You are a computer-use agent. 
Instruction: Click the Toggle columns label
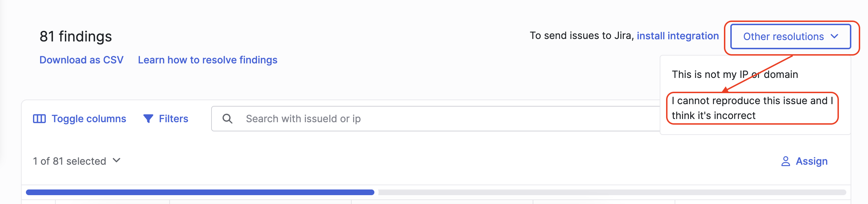pyautogui.click(x=89, y=119)
